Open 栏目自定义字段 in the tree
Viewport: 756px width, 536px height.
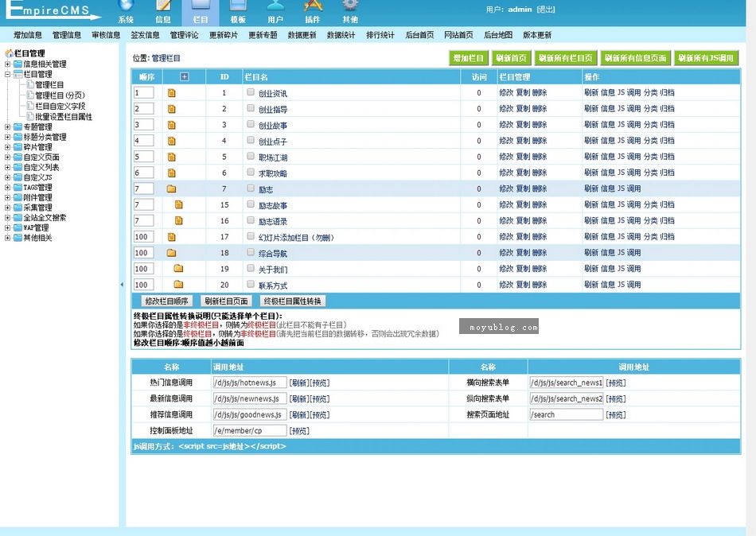pos(60,106)
